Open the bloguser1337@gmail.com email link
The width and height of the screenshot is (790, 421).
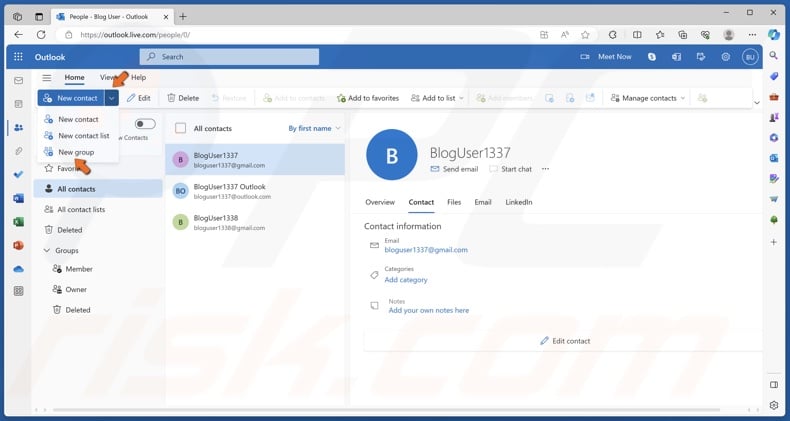426,250
